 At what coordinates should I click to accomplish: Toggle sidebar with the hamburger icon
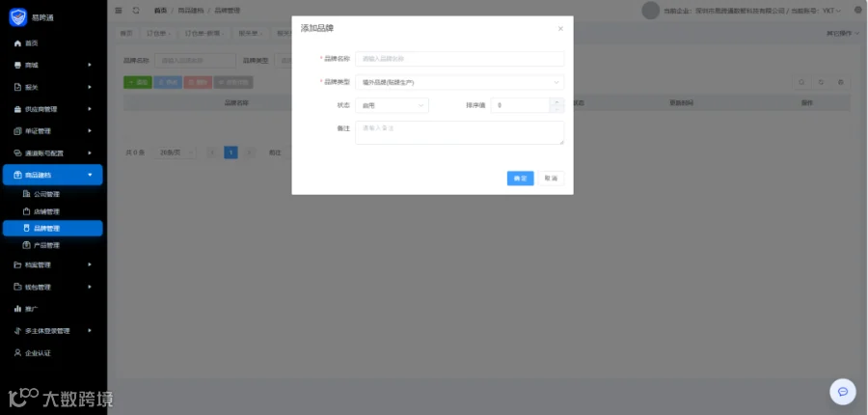coord(119,11)
